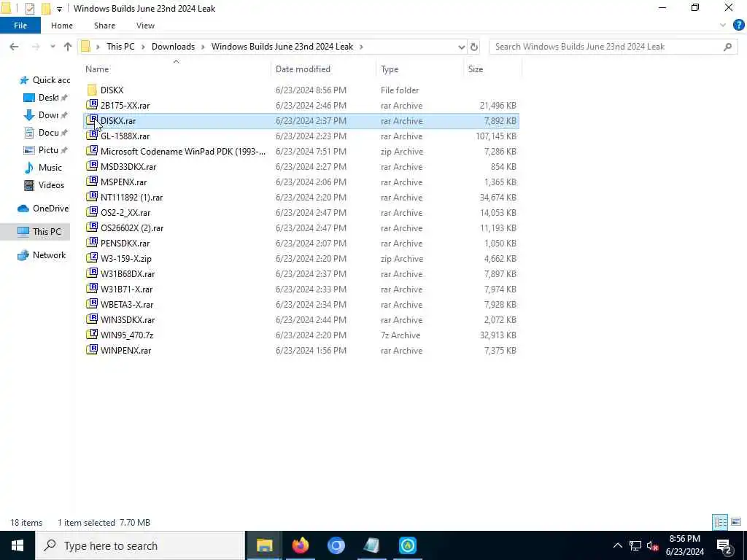Image resolution: width=747 pixels, height=560 pixels.
Task: Open Music in the navigation pane
Action: point(43,168)
